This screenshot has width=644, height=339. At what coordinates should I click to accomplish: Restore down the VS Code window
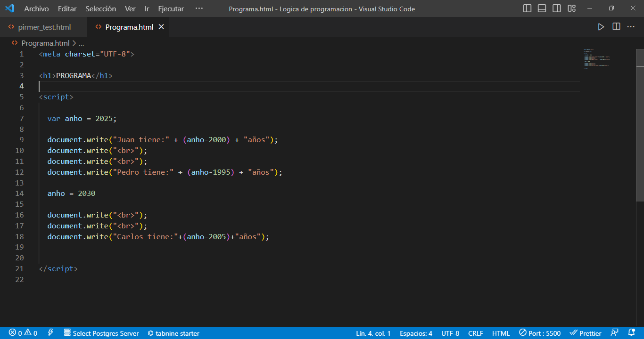click(611, 8)
